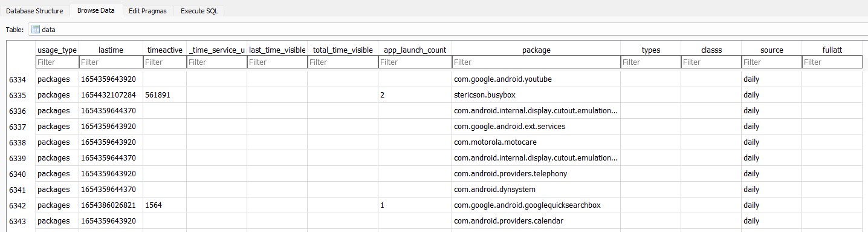Select the daily cell in row 6343
868x232 pixels.
771,221
